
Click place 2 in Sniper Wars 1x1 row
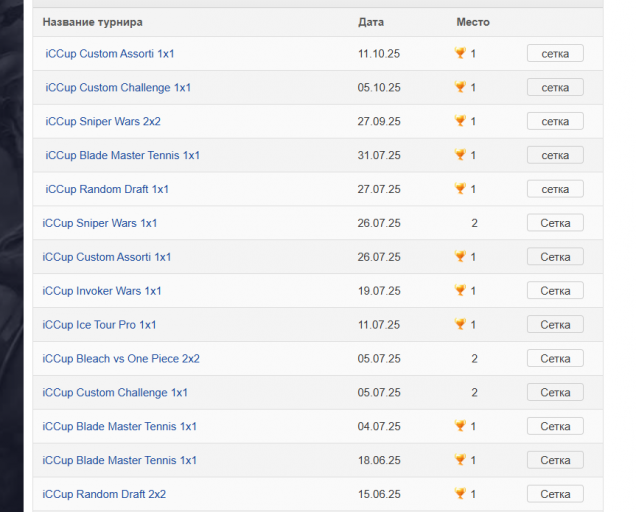(x=474, y=223)
